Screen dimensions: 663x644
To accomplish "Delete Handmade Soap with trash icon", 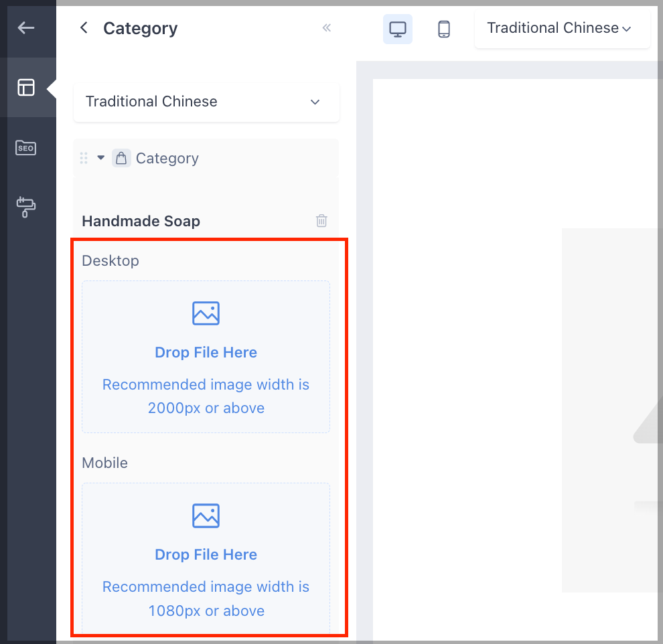I will click(x=321, y=221).
